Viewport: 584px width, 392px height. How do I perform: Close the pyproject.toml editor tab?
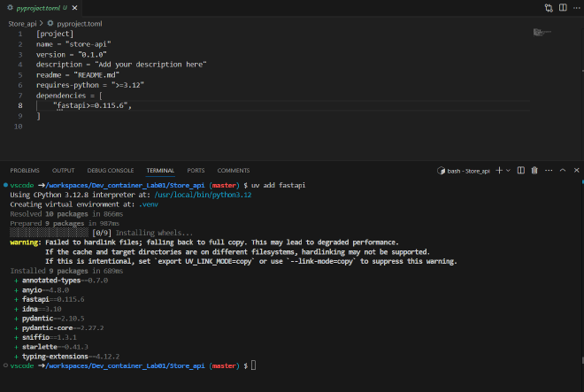(75, 8)
